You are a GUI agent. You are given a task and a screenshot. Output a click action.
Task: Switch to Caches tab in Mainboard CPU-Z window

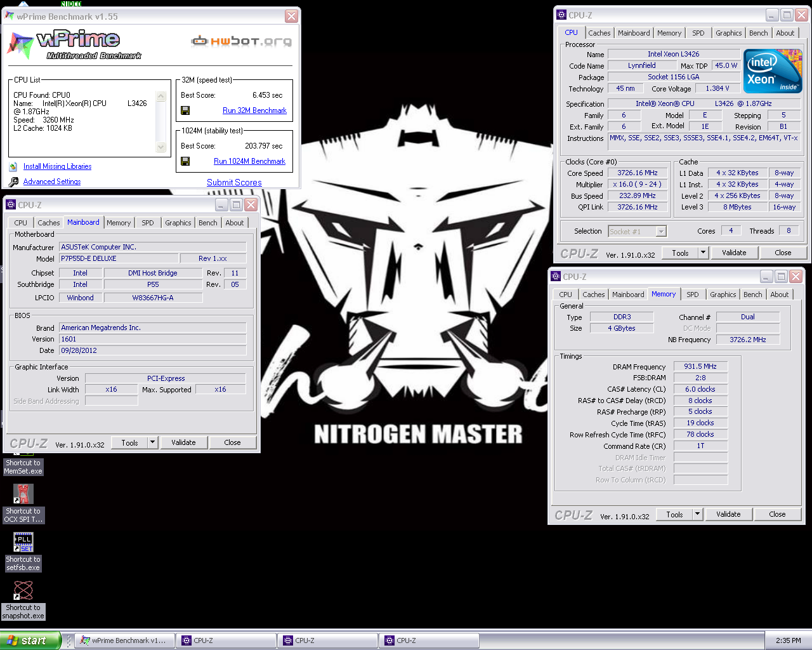click(48, 223)
